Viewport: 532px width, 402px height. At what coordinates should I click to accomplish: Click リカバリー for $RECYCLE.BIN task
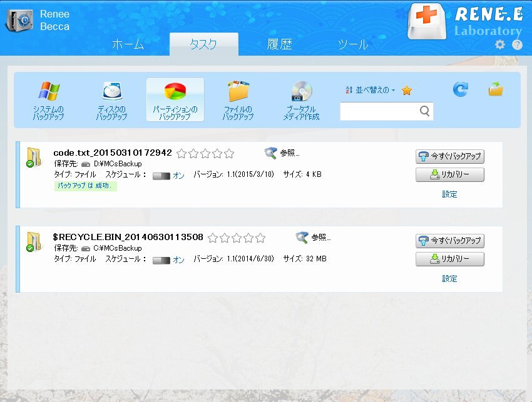[450, 259]
